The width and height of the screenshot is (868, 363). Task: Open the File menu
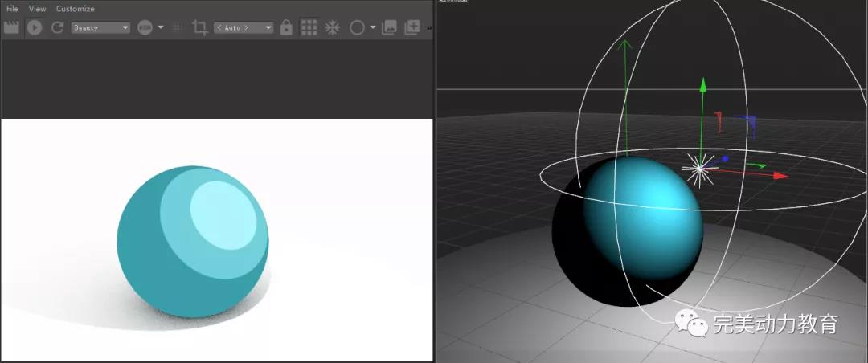[x=13, y=9]
